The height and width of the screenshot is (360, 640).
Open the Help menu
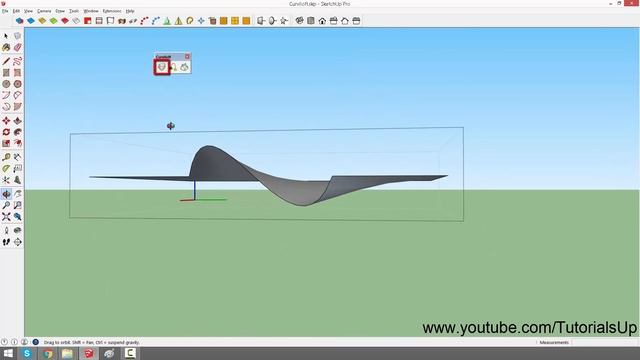coord(130,11)
